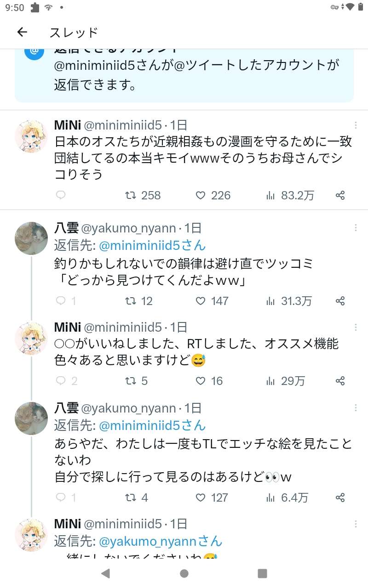
Task: Share MiNi's reply with 29万 views
Action: pos(340,381)
